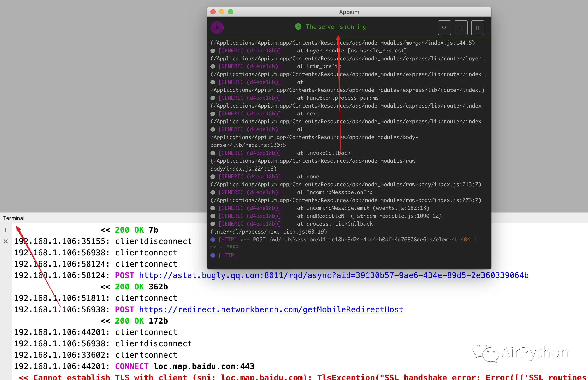Open the redirect.networkbench.com getMobileRedirectHost link
Image resolution: width=588 pixels, height=380 pixels.
tap(271, 309)
